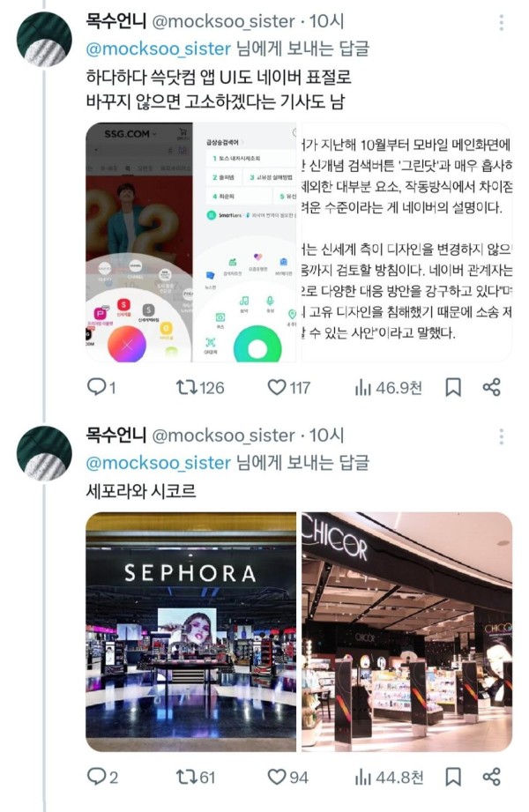Open replies on the 쓱닷컴 tweet
The width and height of the screenshot is (529, 812).
[x=101, y=387]
